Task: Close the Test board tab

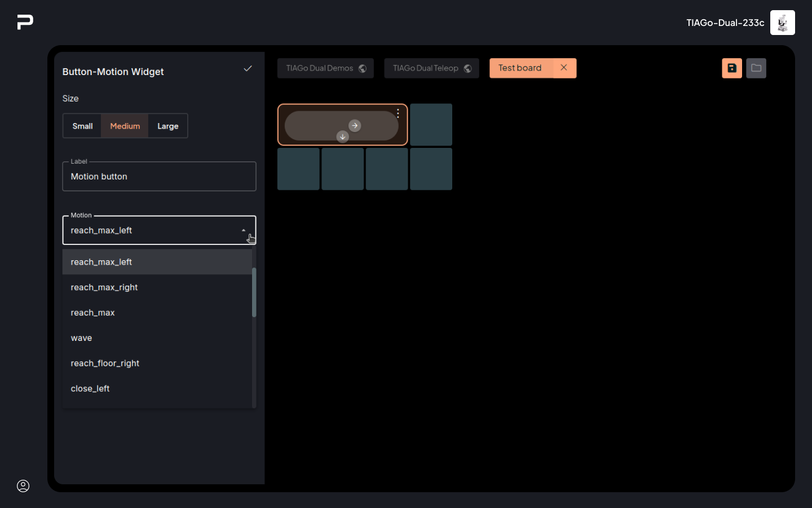Action: coord(564,68)
